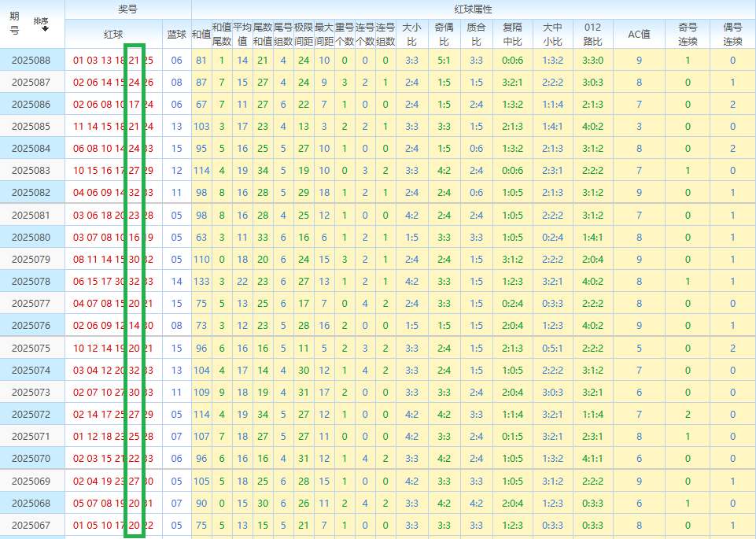This screenshot has height=539, width=756.
Task: Select period number 2025082
Action: 31,192
